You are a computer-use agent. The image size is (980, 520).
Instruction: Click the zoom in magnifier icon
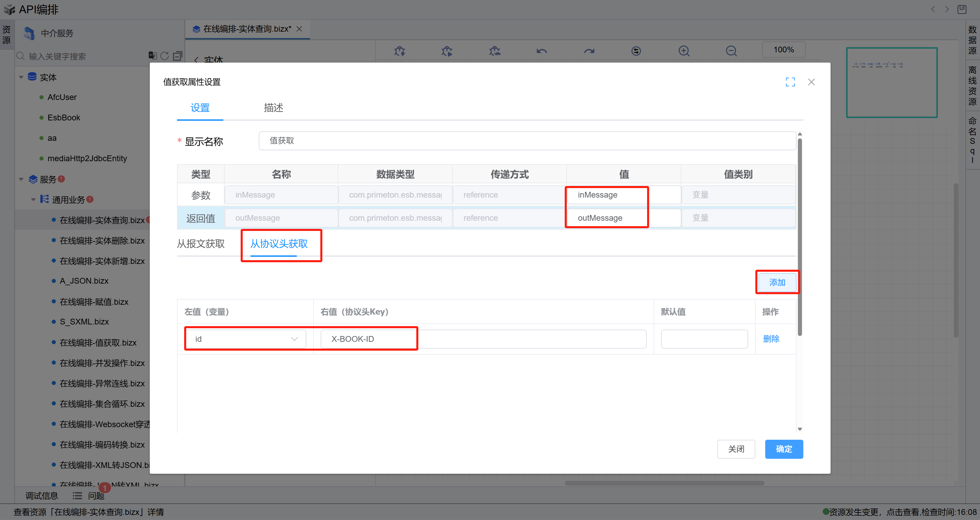[684, 51]
